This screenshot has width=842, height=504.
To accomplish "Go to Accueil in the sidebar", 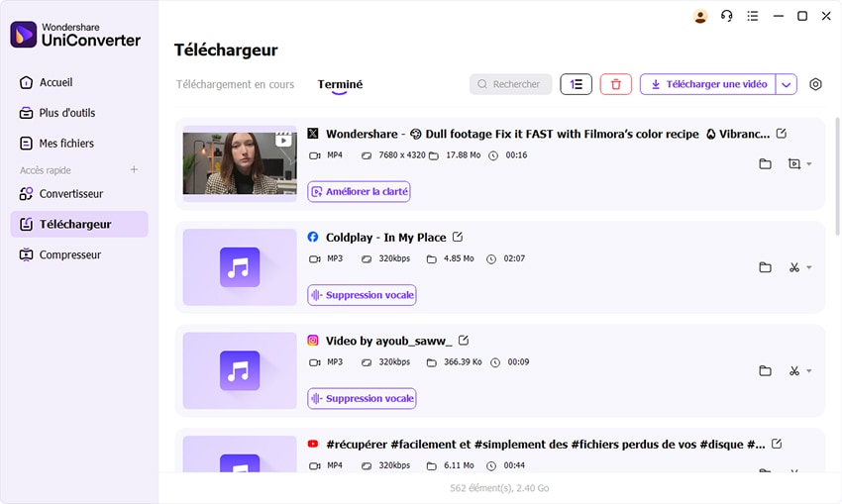I will click(x=79, y=82).
